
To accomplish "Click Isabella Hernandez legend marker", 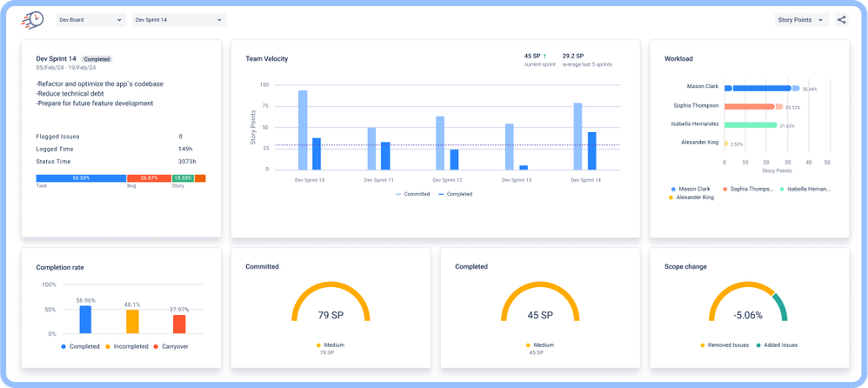I will (783, 188).
